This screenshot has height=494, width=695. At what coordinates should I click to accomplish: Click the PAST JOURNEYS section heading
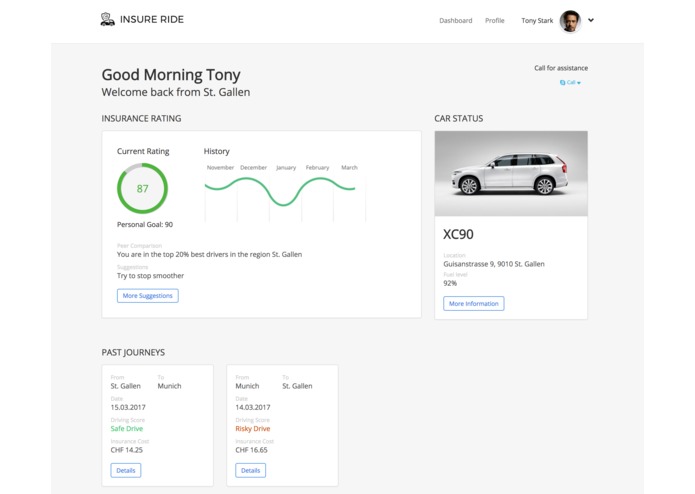[133, 352]
